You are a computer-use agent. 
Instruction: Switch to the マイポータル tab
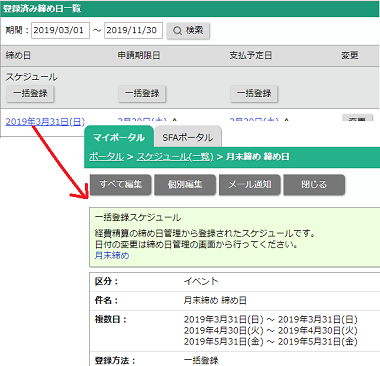click(x=119, y=137)
